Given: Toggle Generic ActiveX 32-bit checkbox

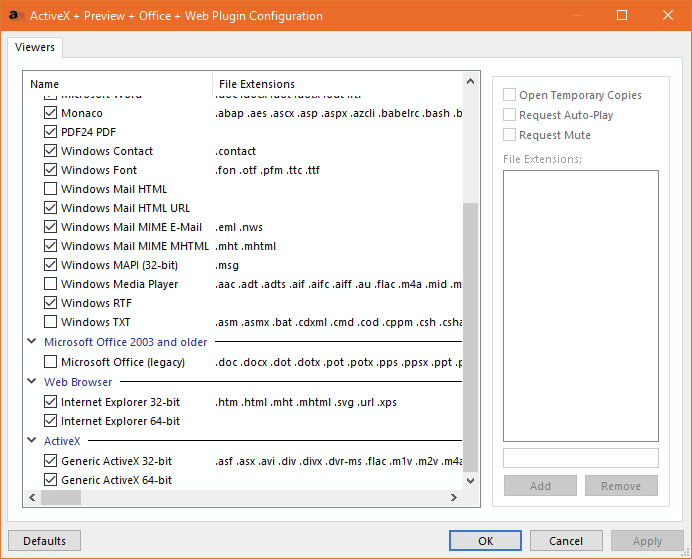Looking at the screenshot, I should 50,461.
